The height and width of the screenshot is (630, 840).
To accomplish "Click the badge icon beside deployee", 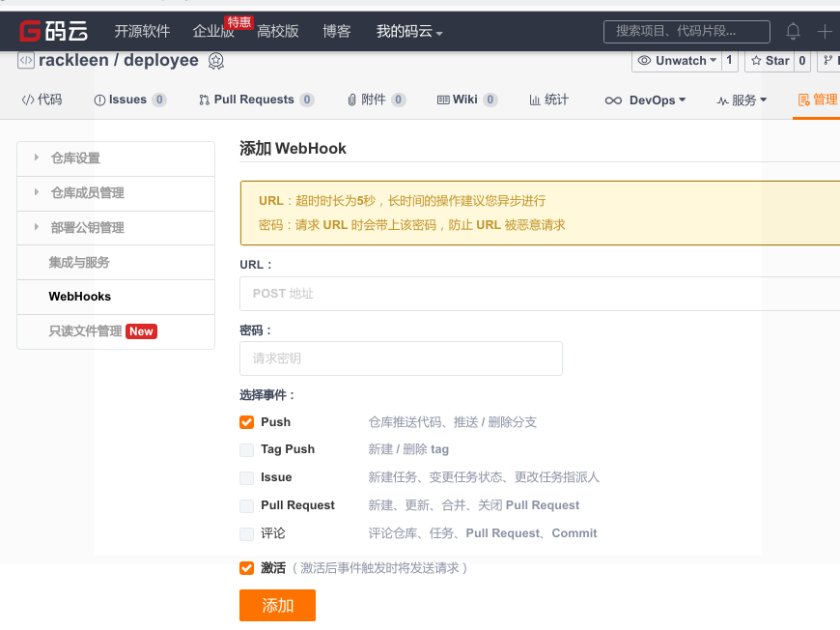I will tap(215, 61).
